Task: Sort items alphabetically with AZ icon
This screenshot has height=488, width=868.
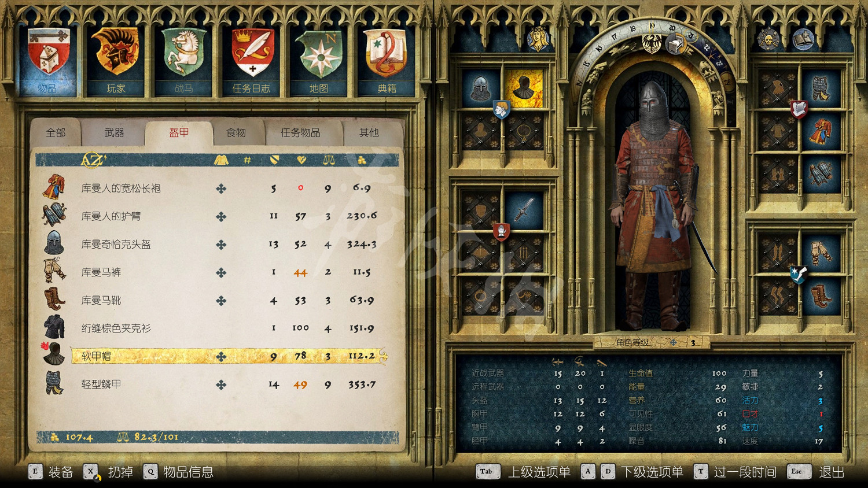Action: [93, 160]
